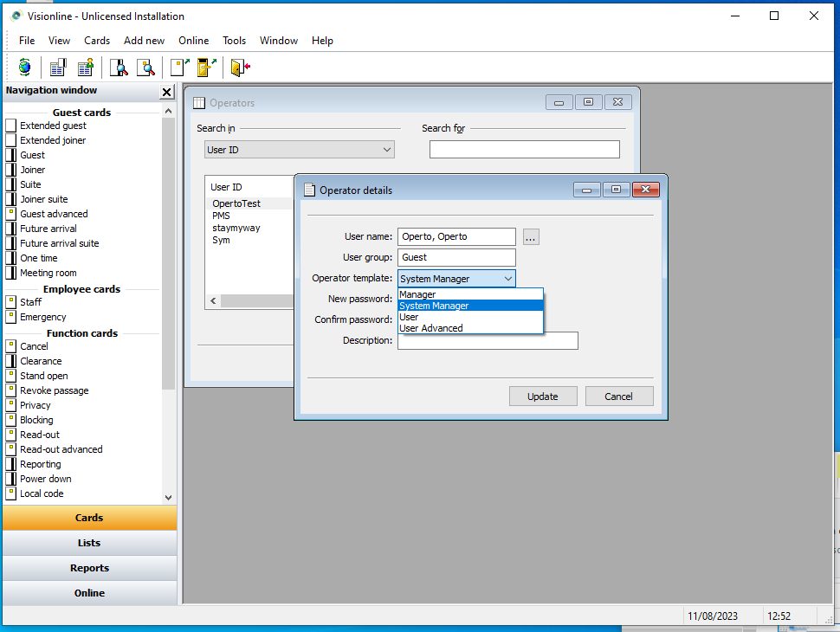
Task: Click the door lock with arrow icon
Action: point(206,67)
